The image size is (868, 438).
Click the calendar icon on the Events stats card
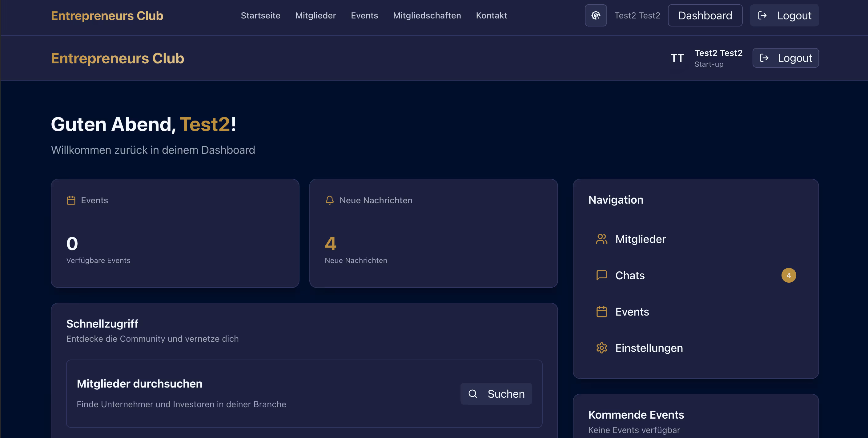[71, 200]
